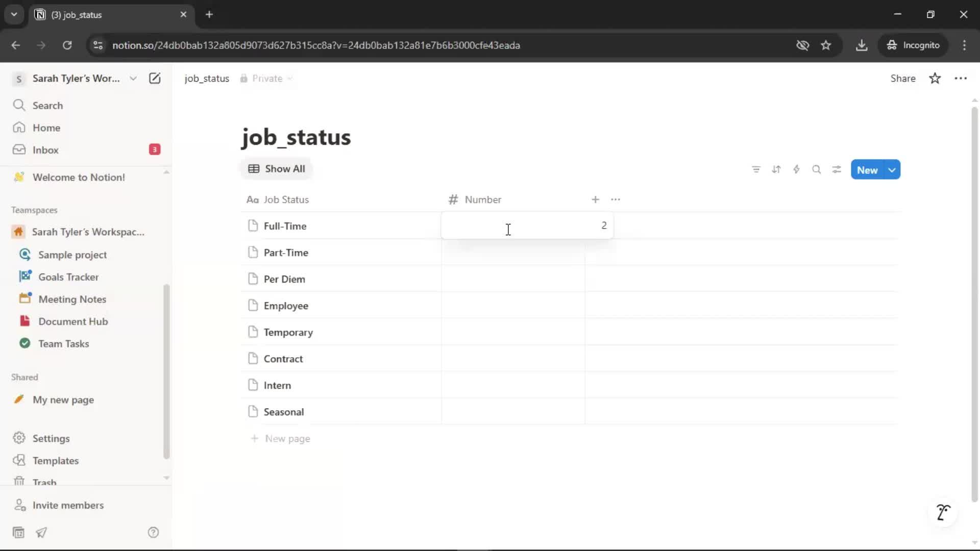This screenshot has height=551, width=980.
Task: Expand the workspace switcher chevron
Action: click(133, 79)
